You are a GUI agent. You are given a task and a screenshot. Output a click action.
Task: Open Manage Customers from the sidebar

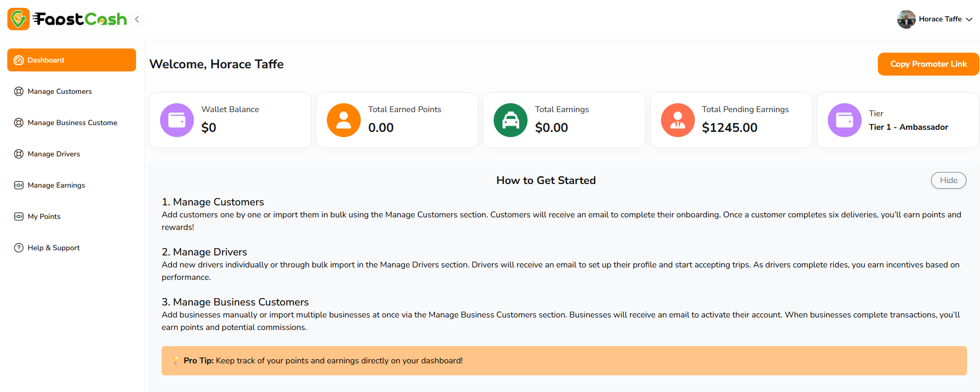tap(59, 91)
